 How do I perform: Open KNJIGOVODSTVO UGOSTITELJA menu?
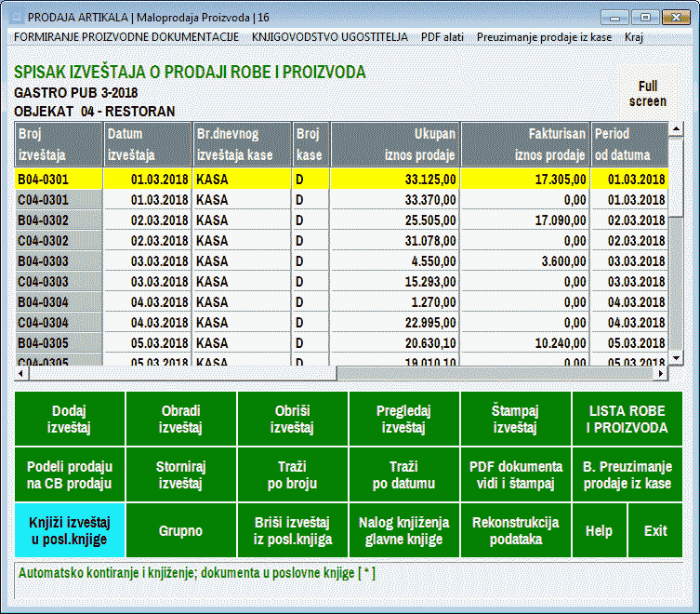329,37
